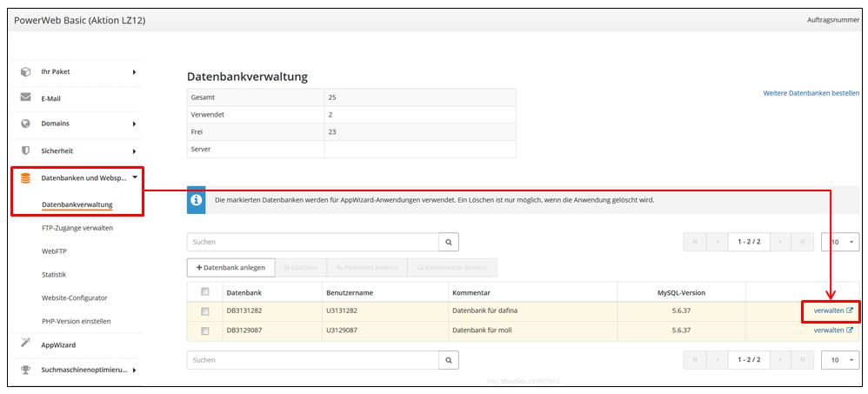Click the Datenbank column header
The width and height of the screenshot is (868, 394).
point(244,292)
